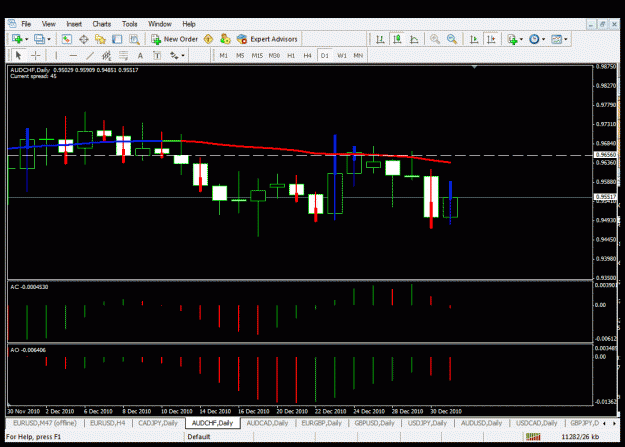Screen dimensions: 625x447
Task: Set timeframe to W1
Action: (342, 55)
